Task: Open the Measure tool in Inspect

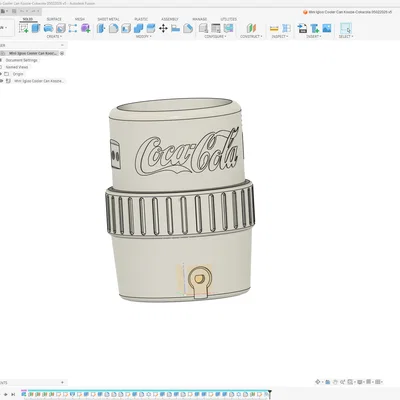Action: [274, 28]
